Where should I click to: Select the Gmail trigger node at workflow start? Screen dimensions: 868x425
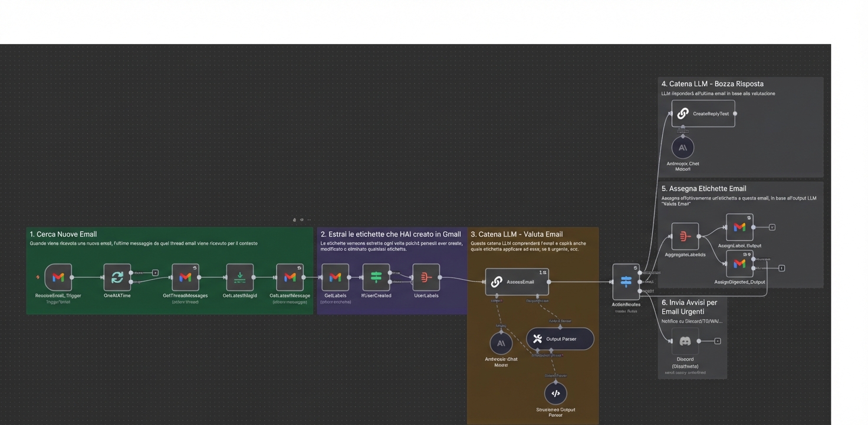pos(58,277)
